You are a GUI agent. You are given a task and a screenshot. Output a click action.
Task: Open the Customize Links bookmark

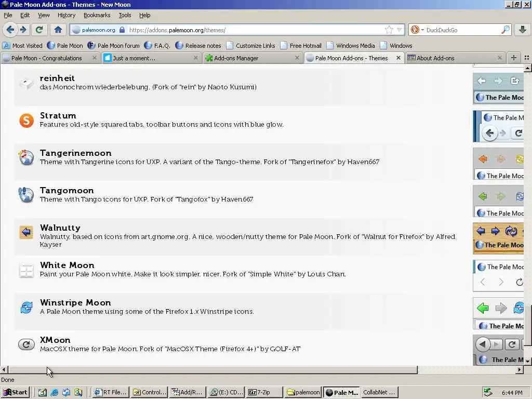click(251, 46)
